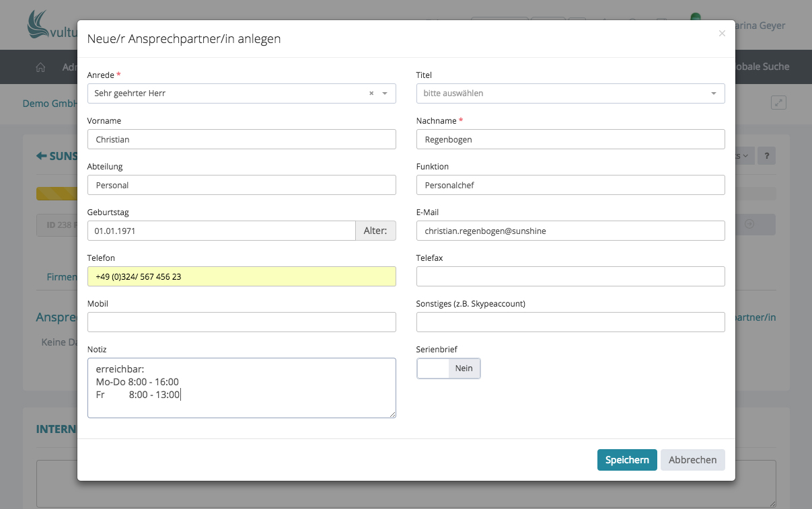The width and height of the screenshot is (812, 509).
Task: Click the home icon in the navigation bar
Action: click(x=40, y=67)
